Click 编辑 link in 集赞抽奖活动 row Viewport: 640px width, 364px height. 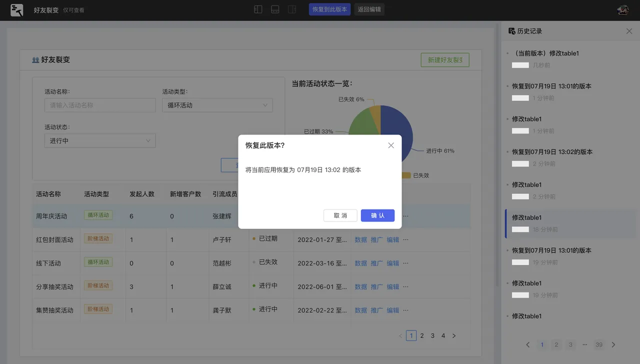pos(393,310)
